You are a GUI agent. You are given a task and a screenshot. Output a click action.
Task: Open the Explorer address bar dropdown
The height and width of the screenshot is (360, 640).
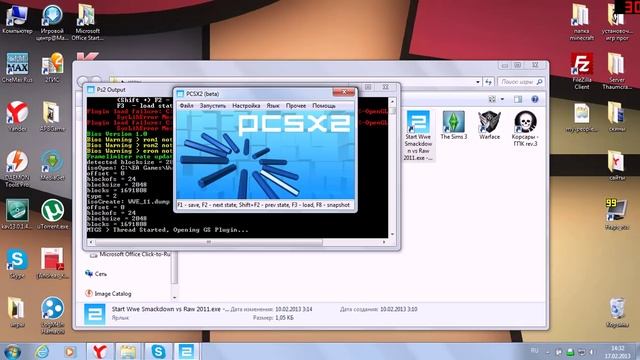point(478,82)
